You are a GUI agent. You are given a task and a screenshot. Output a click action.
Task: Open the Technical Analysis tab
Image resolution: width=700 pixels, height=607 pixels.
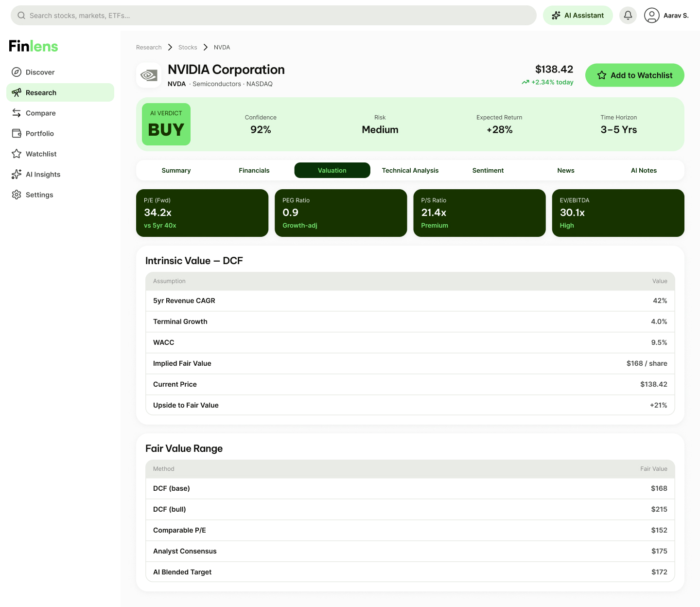(410, 170)
